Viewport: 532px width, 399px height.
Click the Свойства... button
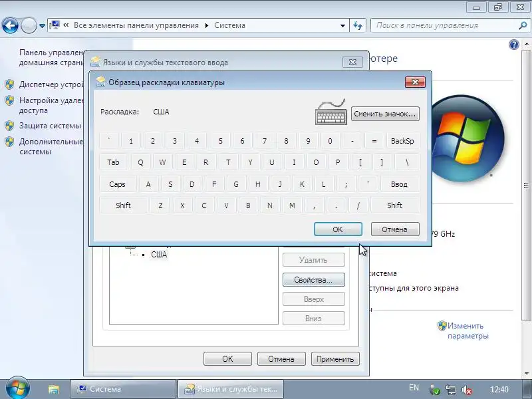coord(314,280)
